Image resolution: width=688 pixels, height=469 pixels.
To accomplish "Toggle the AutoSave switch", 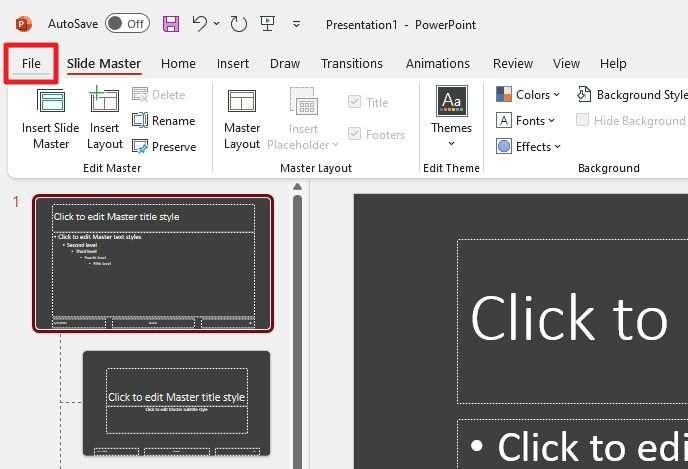I will tap(127, 24).
